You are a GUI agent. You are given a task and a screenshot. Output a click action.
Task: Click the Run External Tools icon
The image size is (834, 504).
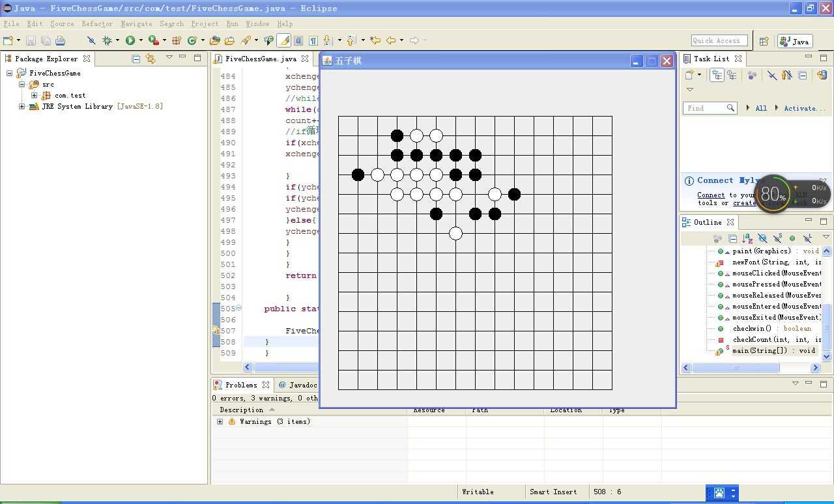click(153, 40)
